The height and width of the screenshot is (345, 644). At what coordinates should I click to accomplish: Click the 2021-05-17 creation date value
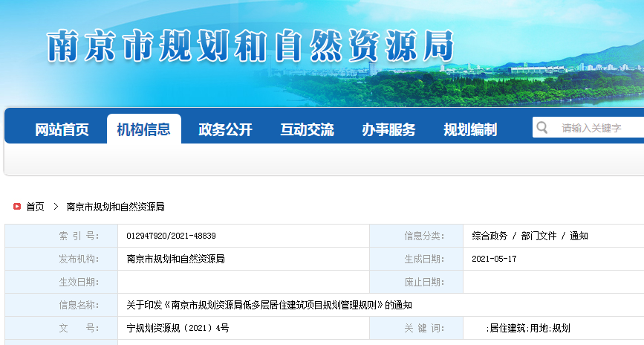pyautogui.click(x=494, y=259)
